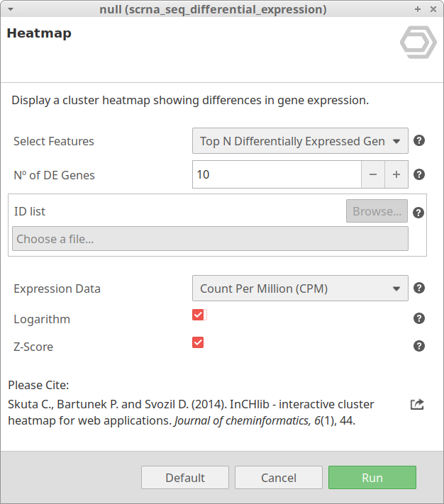This screenshot has height=504, width=444.
Task: Open the InCHlib citation external link icon
Action: [417, 404]
